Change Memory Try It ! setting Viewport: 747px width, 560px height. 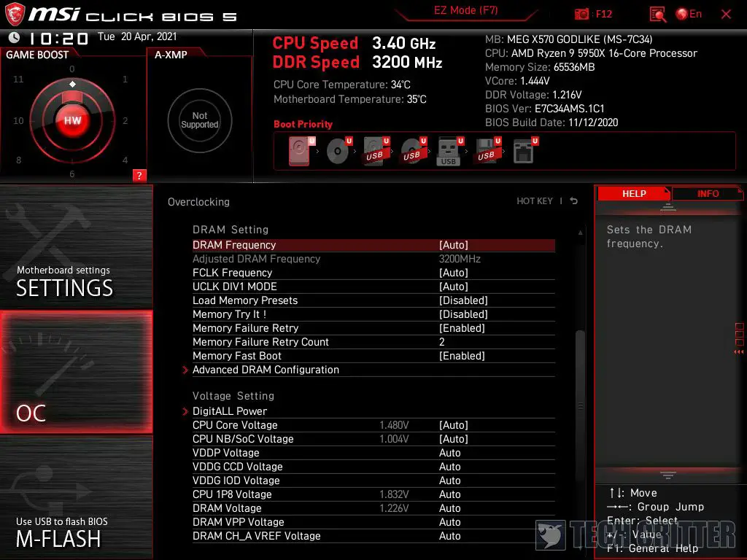373,314
